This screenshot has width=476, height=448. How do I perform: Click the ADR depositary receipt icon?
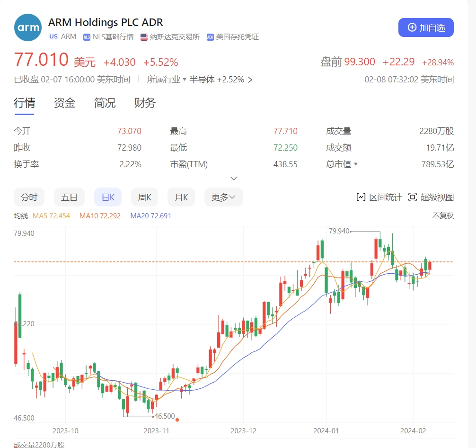210,37
